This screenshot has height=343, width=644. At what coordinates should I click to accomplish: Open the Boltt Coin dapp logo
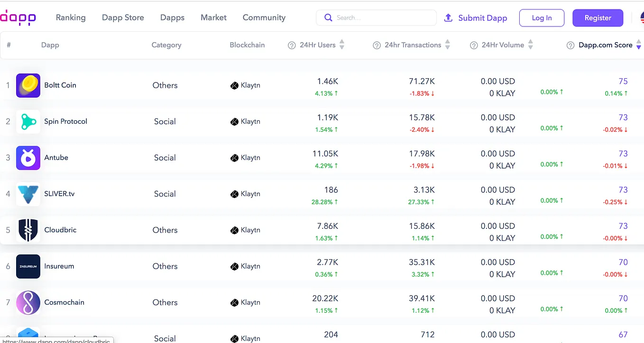tap(28, 85)
